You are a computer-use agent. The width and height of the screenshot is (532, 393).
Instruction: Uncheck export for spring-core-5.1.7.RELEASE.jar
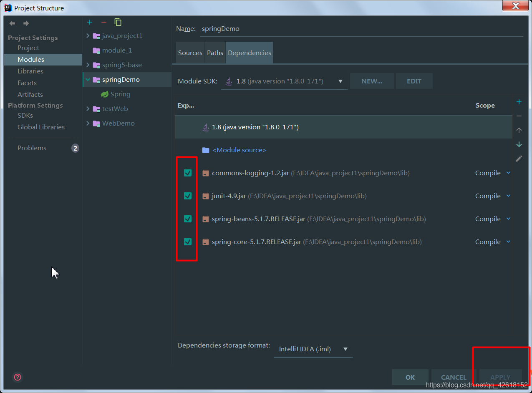tap(188, 242)
